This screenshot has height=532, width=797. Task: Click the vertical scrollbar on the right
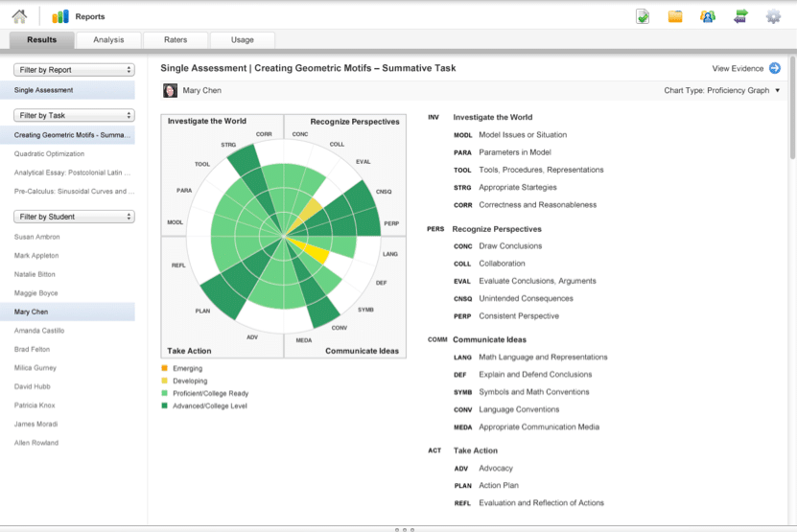coord(792,108)
